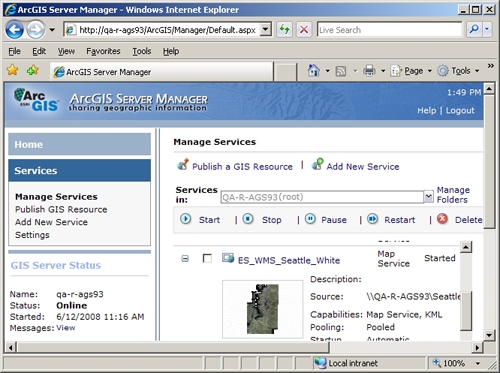Click the Home page icon

(314, 71)
